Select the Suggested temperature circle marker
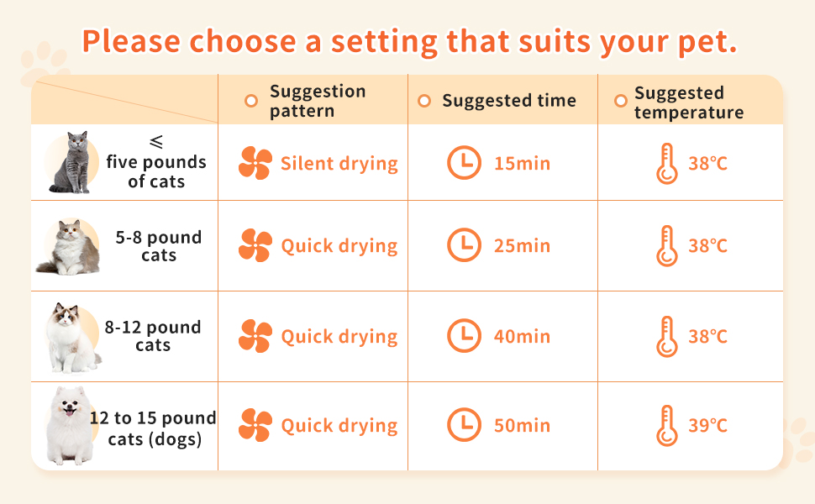The height and width of the screenshot is (504, 815). [x=620, y=101]
